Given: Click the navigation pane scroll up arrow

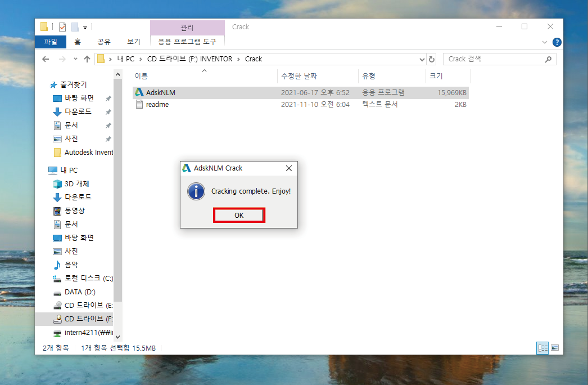Looking at the screenshot, I should [x=117, y=74].
